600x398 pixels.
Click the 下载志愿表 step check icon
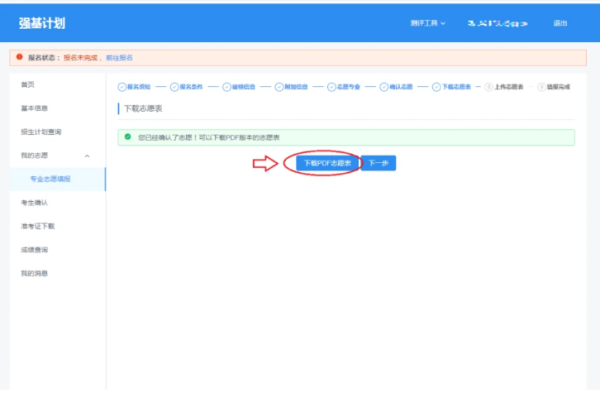click(x=436, y=87)
